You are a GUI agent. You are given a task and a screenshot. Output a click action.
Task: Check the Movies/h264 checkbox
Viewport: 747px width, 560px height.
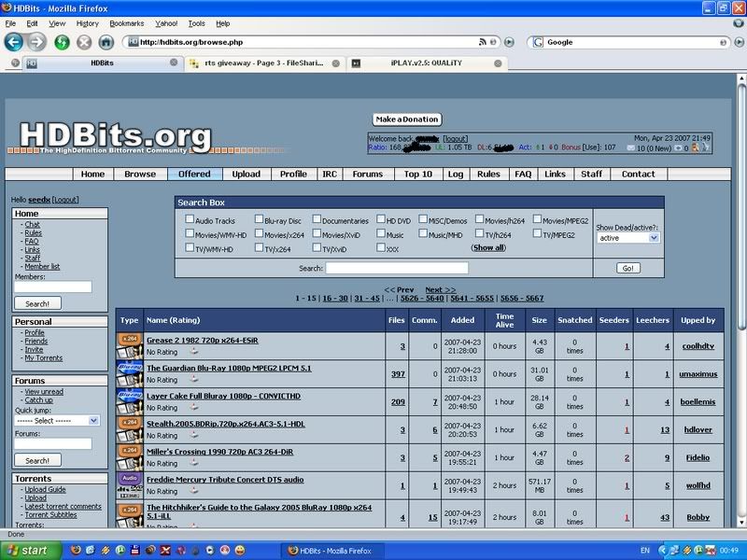479,219
